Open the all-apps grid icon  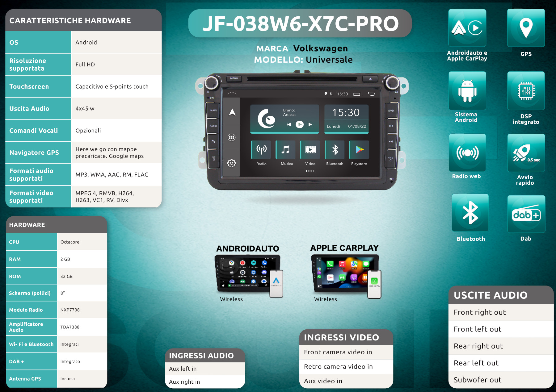(x=232, y=137)
